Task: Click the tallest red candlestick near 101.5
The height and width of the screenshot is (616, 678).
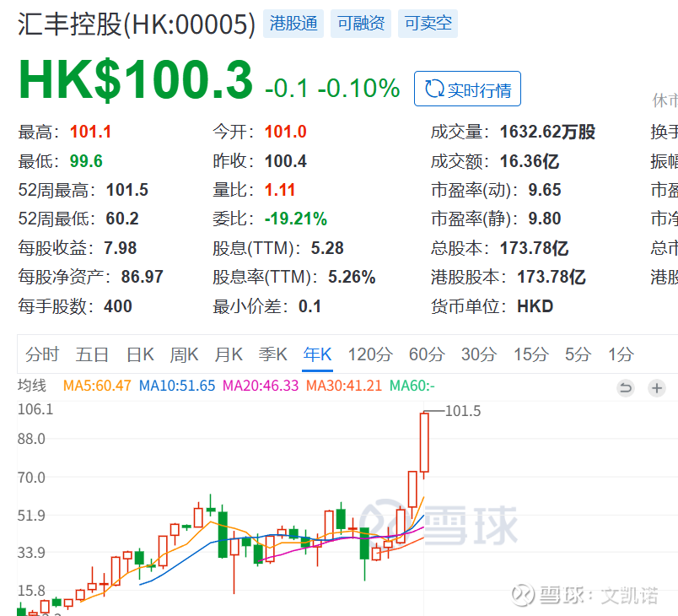Action: (x=424, y=442)
